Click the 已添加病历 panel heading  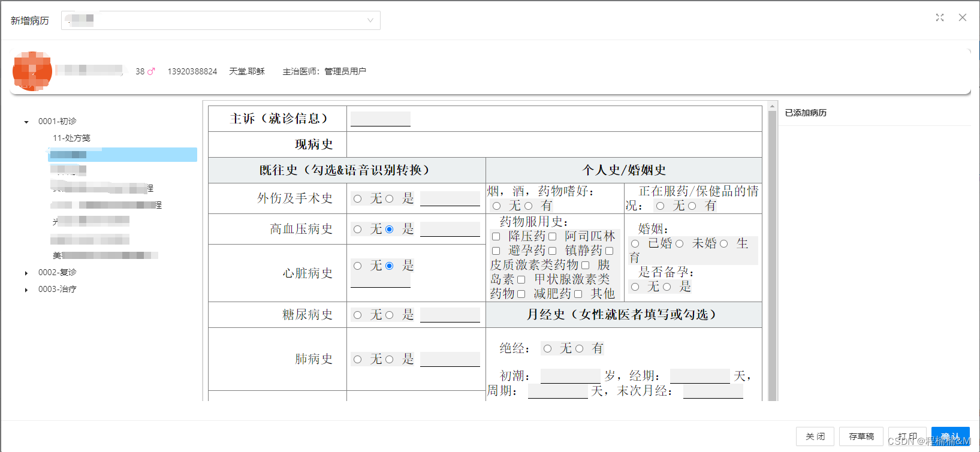[806, 113]
